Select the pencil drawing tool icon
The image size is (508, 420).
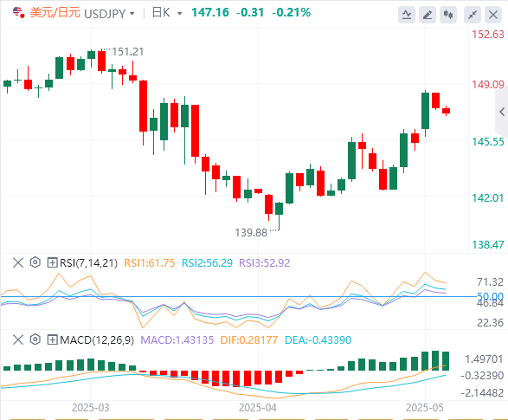pos(428,15)
